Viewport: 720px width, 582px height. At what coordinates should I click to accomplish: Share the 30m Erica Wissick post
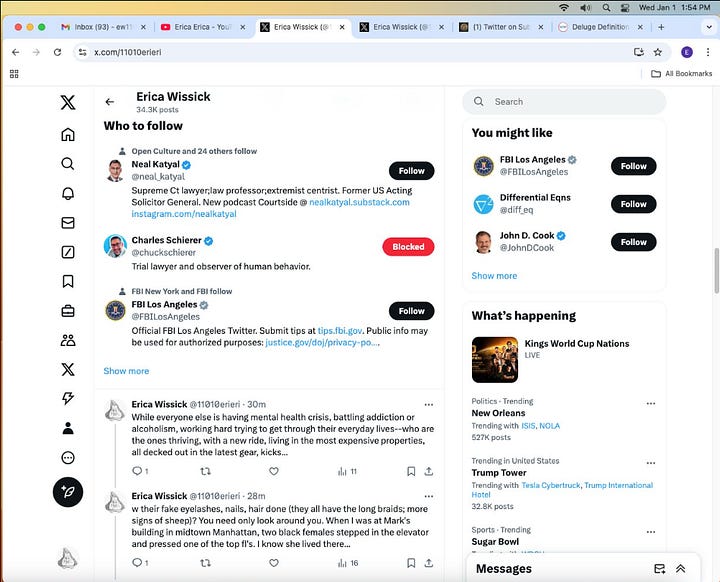428,471
